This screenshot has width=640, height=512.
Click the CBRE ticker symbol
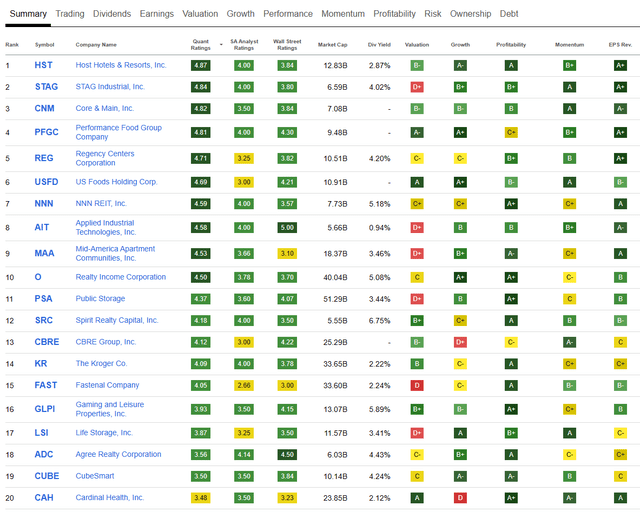point(47,342)
